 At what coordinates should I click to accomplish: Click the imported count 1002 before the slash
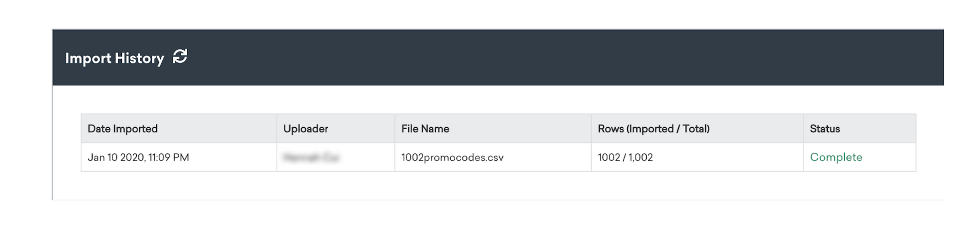pos(608,157)
